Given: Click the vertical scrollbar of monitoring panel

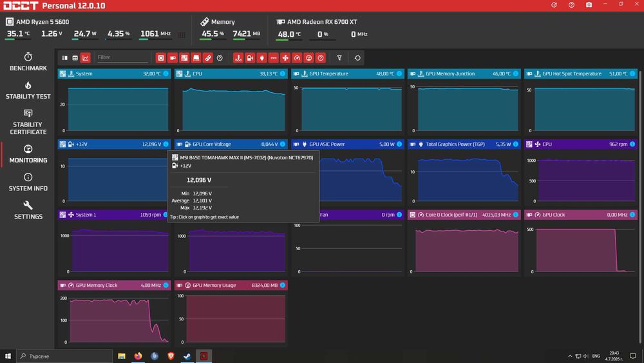Looking at the screenshot, I should coord(640,206).
